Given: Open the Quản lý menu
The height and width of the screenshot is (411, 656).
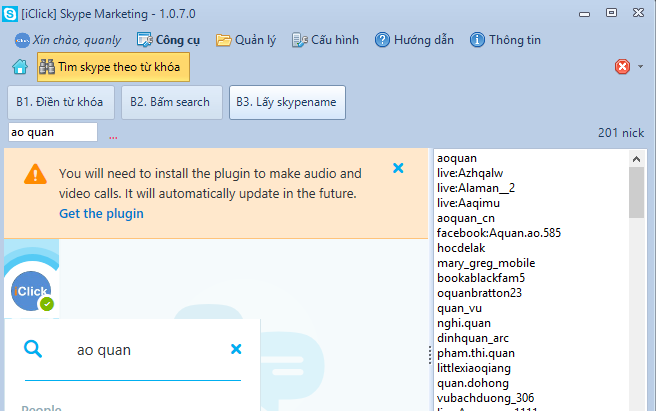Looking at the screenshot, I should pyautogui.click(x=246, y=40).
